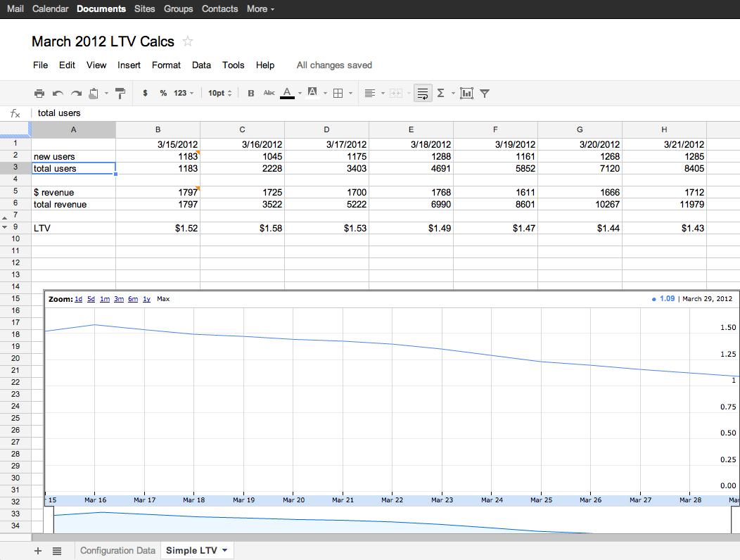The height and width of the screenshot is (560, 740).
Task: Set chart zoom to 3m
Action: [x=119, y=299]
